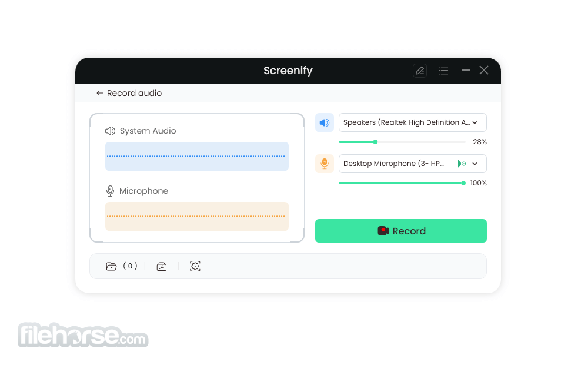Close the Screenify window
Screen dimensions: 588x365
point(484,70)
